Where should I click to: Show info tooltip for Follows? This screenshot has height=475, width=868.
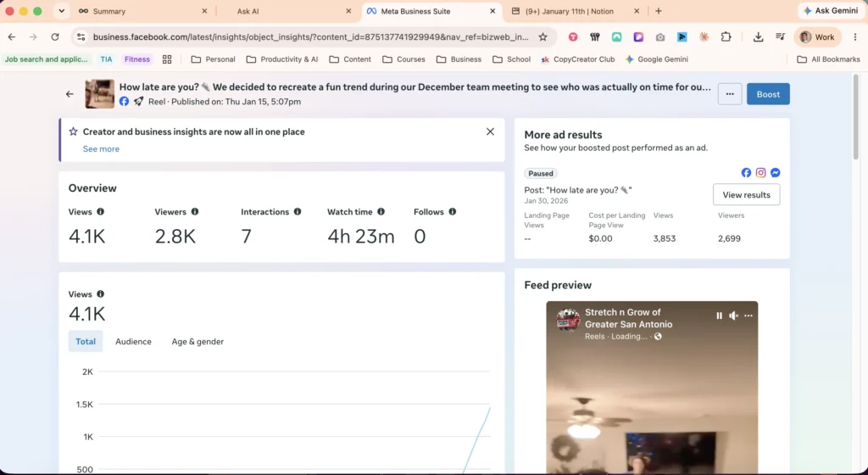click(x=453, y=211)
